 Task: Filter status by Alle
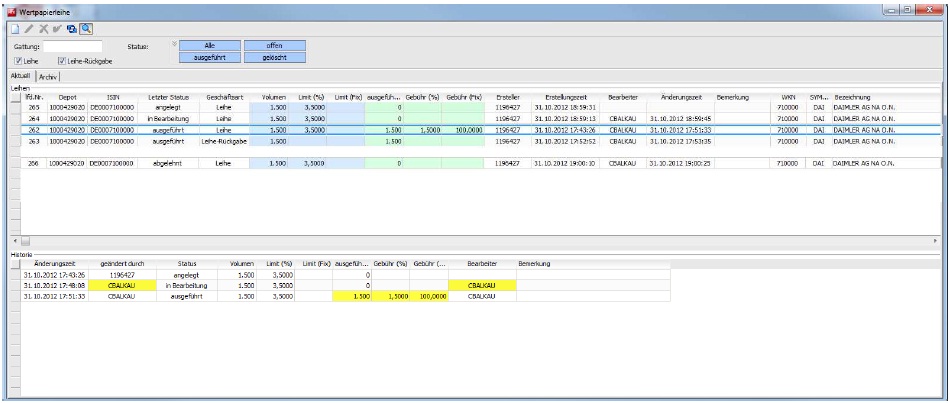pyautogui.click(x=210, y=45)
